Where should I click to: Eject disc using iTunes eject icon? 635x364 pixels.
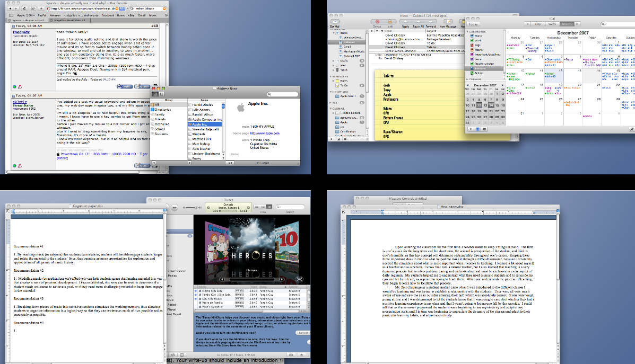coord(301,354)
